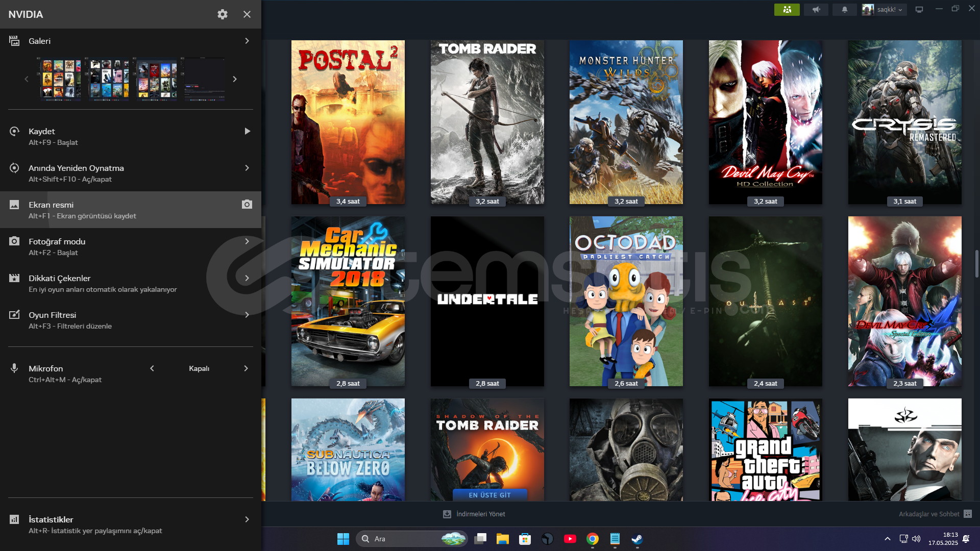Viewport: 980px width, 551px height.
Task: Open Hitman game cover
Action: click(905, 449)
